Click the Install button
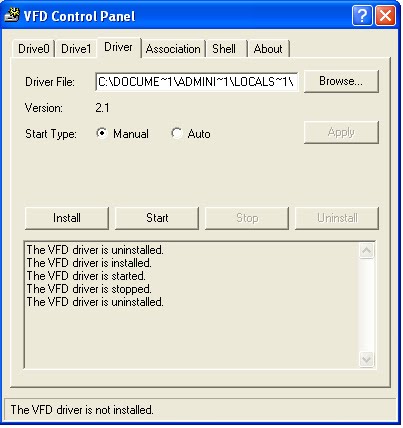The height and width of the screenshot is (428, 403). (67, 218)
